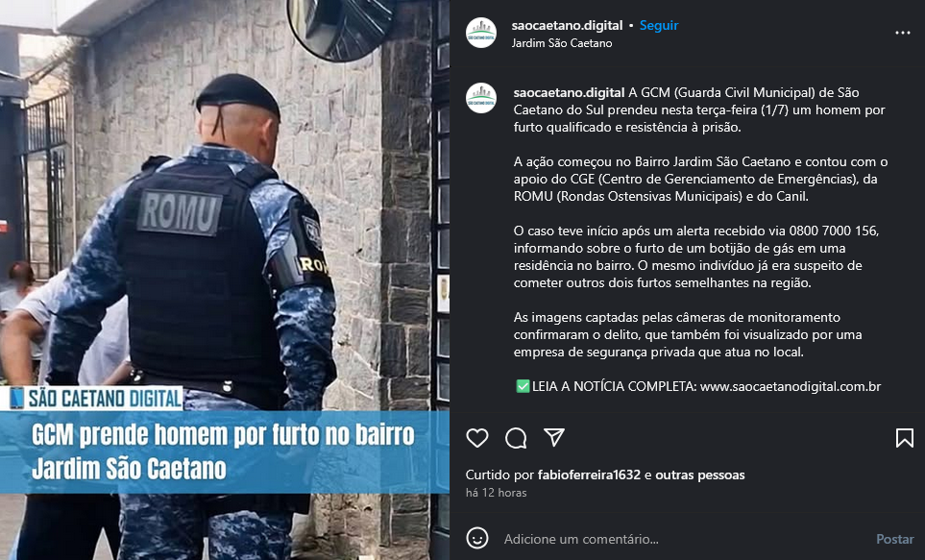Open comments via the speech bubble icon
Image resolution: width=925 pixels, height=560 pixels.
tap(516, 438)
